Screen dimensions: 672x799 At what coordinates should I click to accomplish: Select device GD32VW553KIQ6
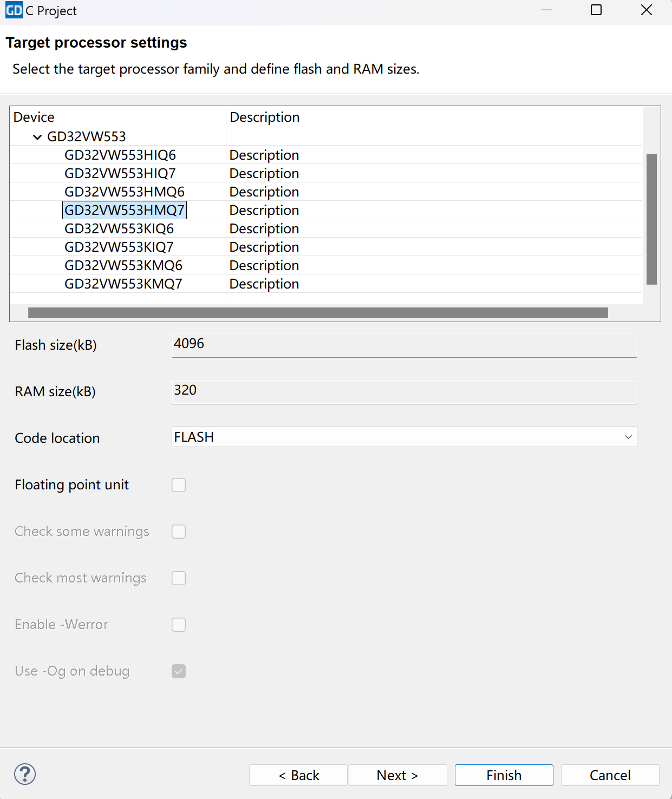119,229
